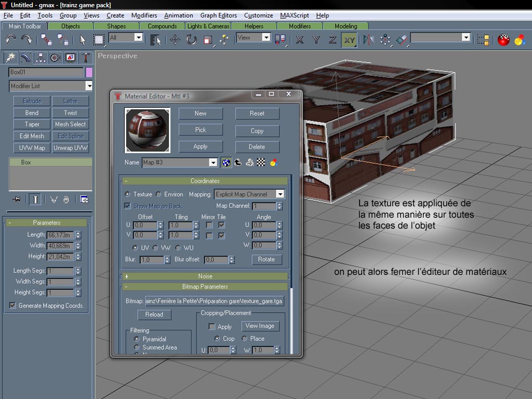
Task: Open the Hierarchy command panel tab
Action: pyautogui.click(x=41, y=57)
